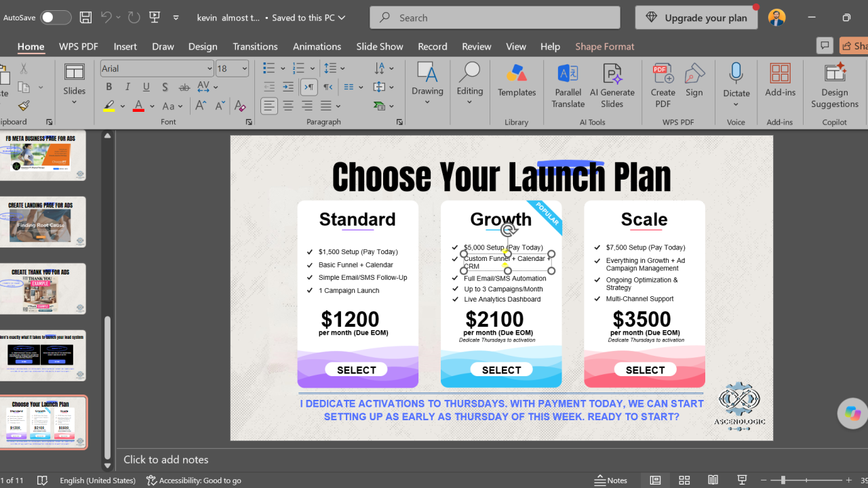Viewport: 868px width, 488px height.
Task: Apply Italic formatting
Action: click(x=127, y=87)
